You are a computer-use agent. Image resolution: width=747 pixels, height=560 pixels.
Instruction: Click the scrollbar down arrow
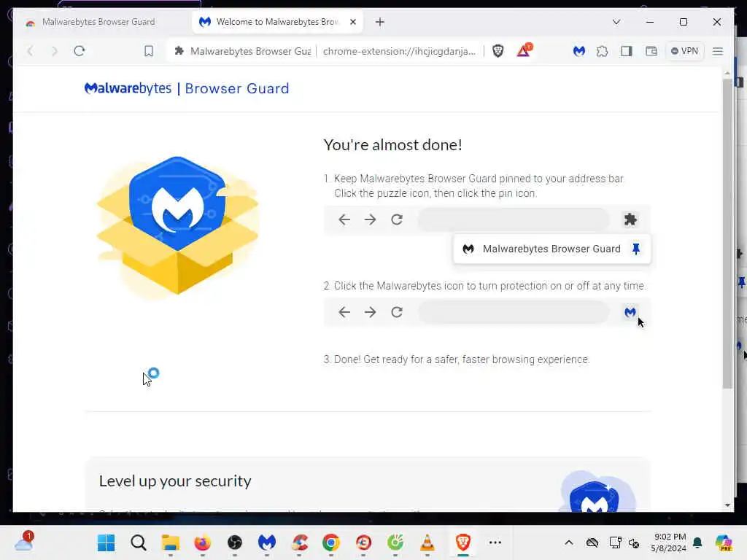[x=727, y=505]
